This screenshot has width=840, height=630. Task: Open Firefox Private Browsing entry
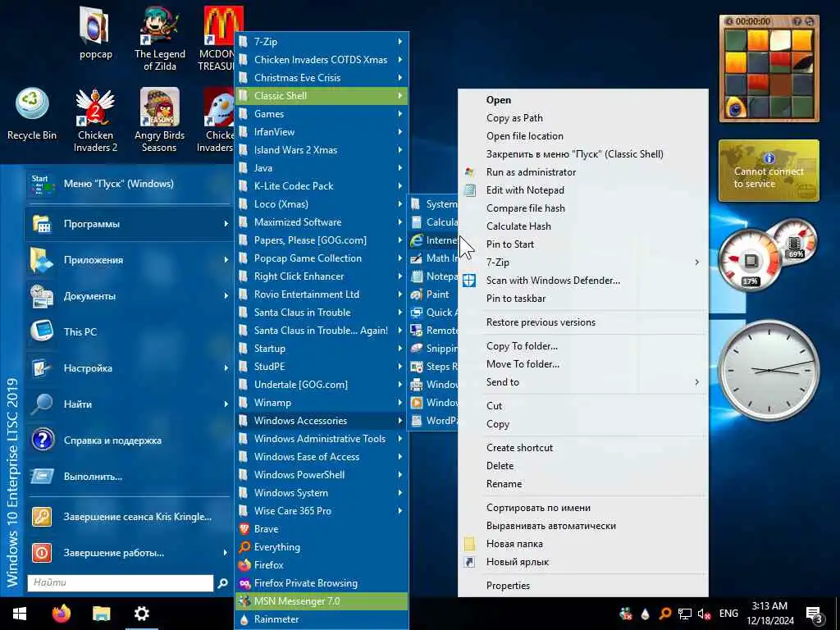322,583
